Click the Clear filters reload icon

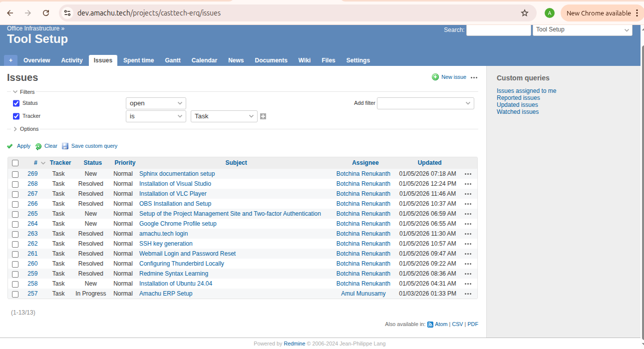click(38, 146)
